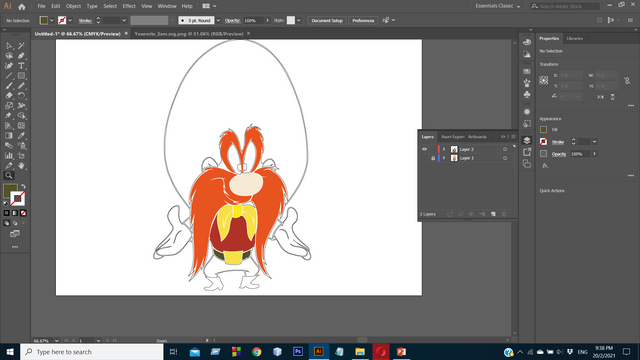Screen dimensions: 640x360
Task: Click target circle of Layer 2
Action: [x=505, y=149]
